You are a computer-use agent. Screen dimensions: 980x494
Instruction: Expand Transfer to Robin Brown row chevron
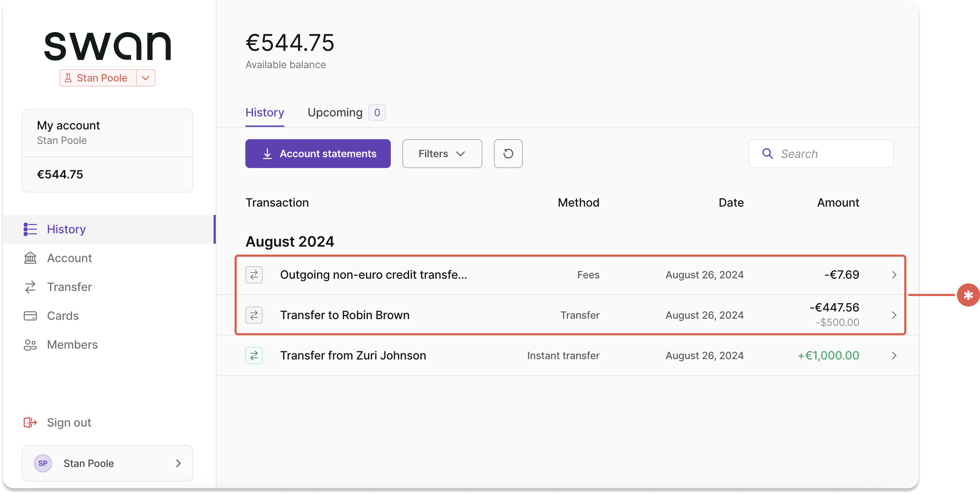click(x=894, y=315)
